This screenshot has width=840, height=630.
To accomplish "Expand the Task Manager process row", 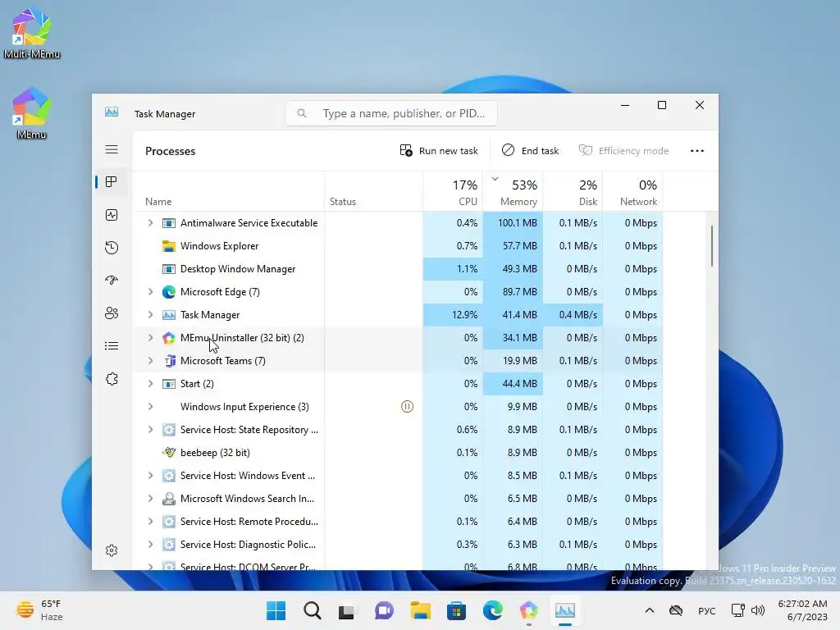I will click(151, 315).
